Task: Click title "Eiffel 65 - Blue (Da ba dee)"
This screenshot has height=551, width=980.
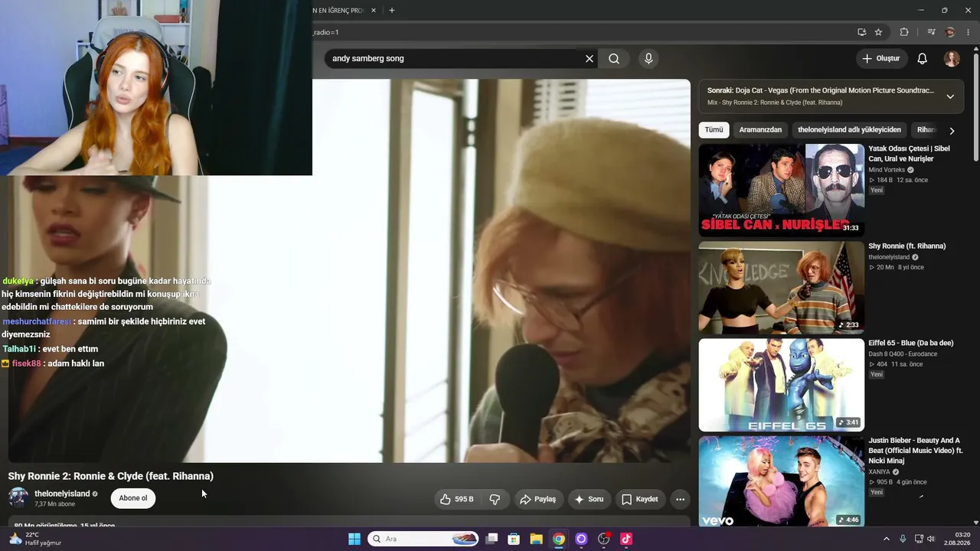Action: tap(911, 344)
